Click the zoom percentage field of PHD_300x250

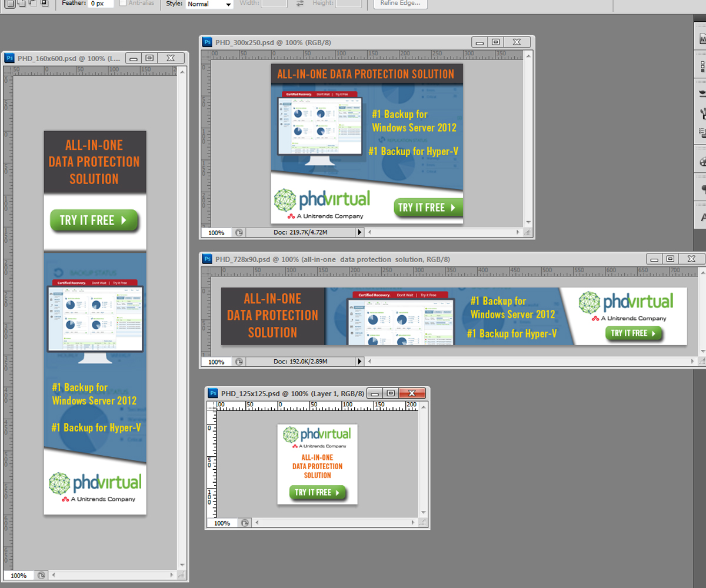click(217, 232)
